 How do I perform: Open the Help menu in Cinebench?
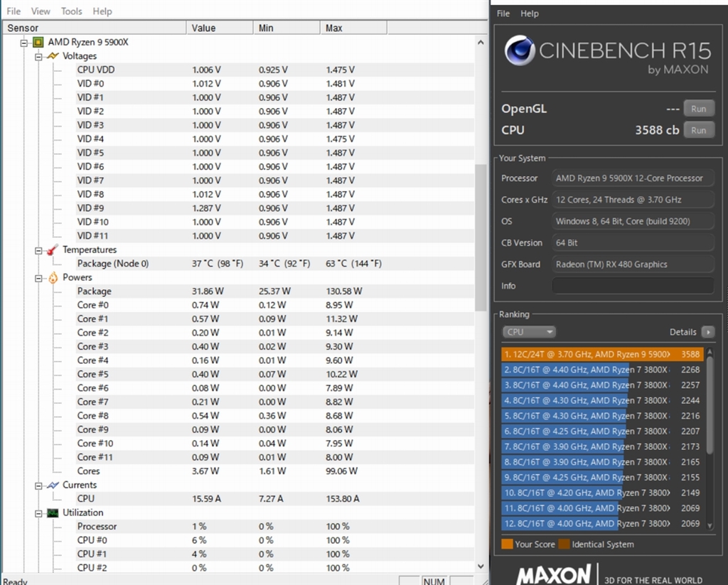[530, 14]
